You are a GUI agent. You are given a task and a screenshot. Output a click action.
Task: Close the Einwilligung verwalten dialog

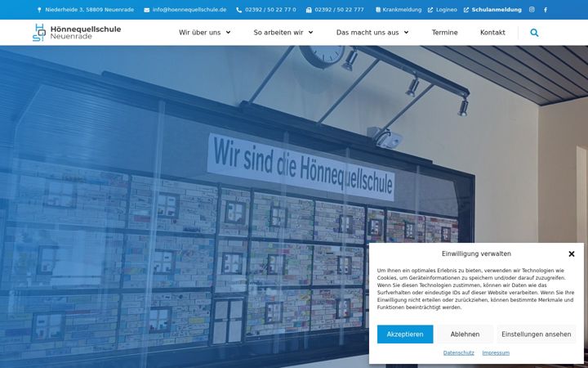tap(572, 254)
